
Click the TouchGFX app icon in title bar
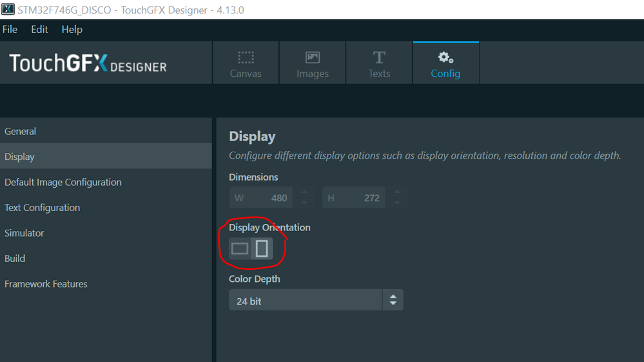point(8,9)
